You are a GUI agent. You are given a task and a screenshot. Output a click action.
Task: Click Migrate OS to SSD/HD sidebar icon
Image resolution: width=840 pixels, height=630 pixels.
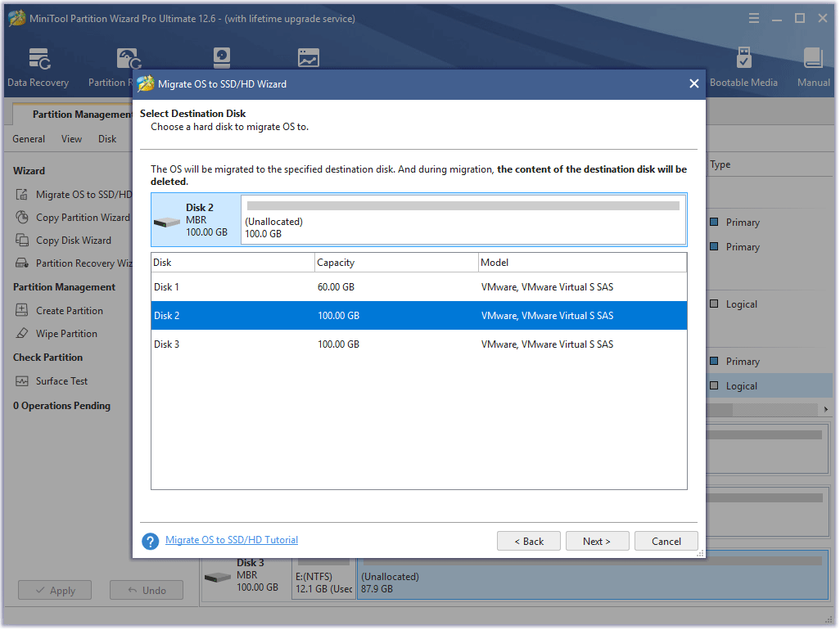pos(22,194)
